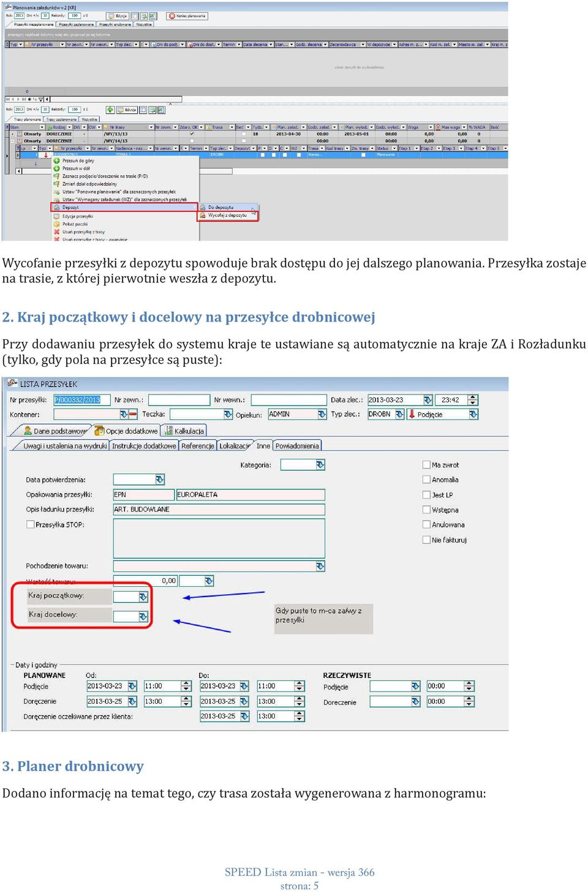The width and height of the screenshot is (588, 893).
Task: Open the Uwagi i ustalenia na wydruki tab
Action: pyautogui.click(x=64, y=446)
